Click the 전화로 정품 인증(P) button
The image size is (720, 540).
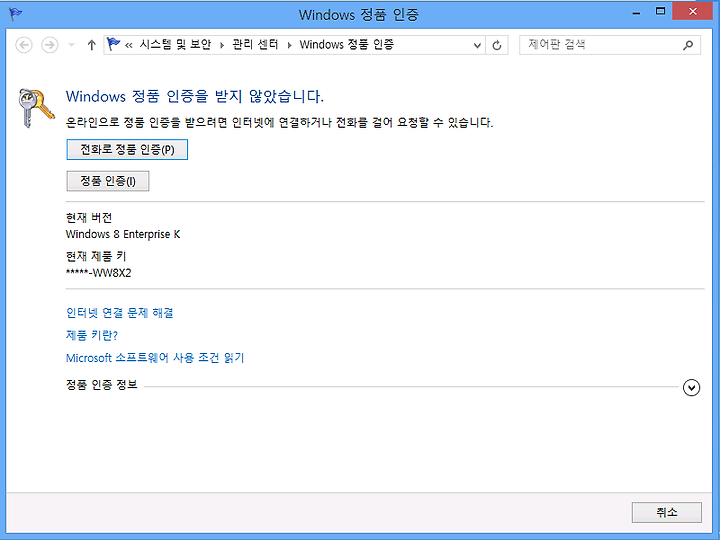click(x=127, y=150)
